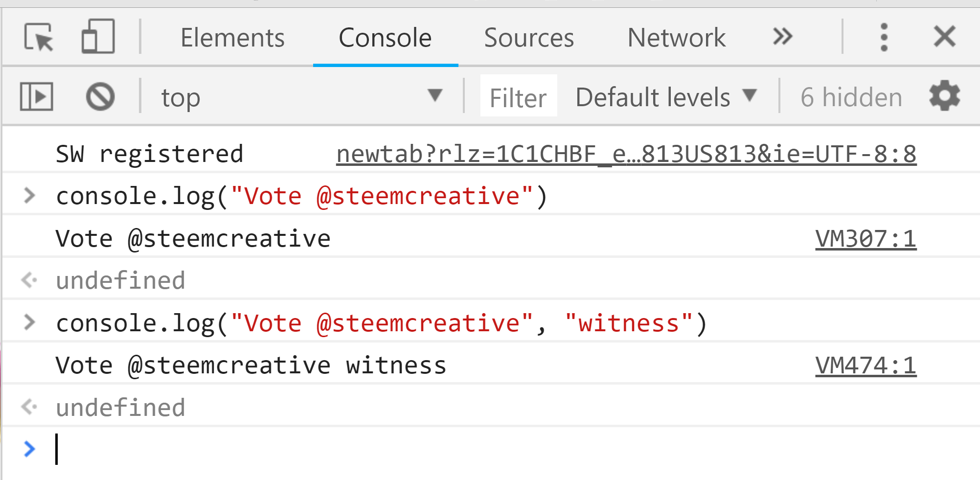Open the VM307:1 source link
The image size is (980, 480).
866,239
